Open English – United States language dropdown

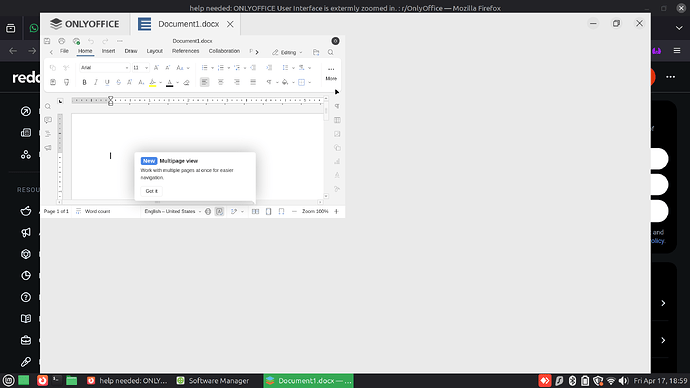pyautogui.click(x=172, y=212)
